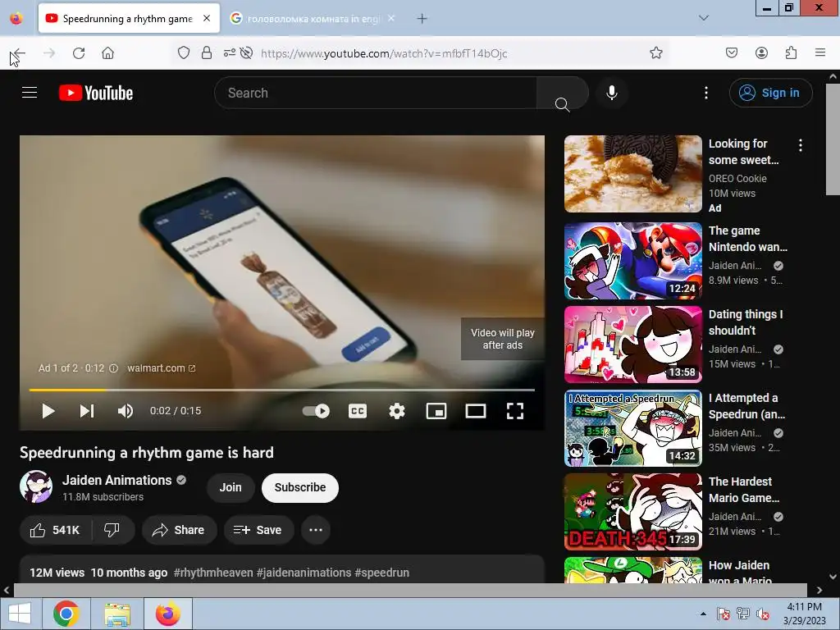
Task: Switch to the Speedrunning a rhythm game tab
Action: coord(129,18)
